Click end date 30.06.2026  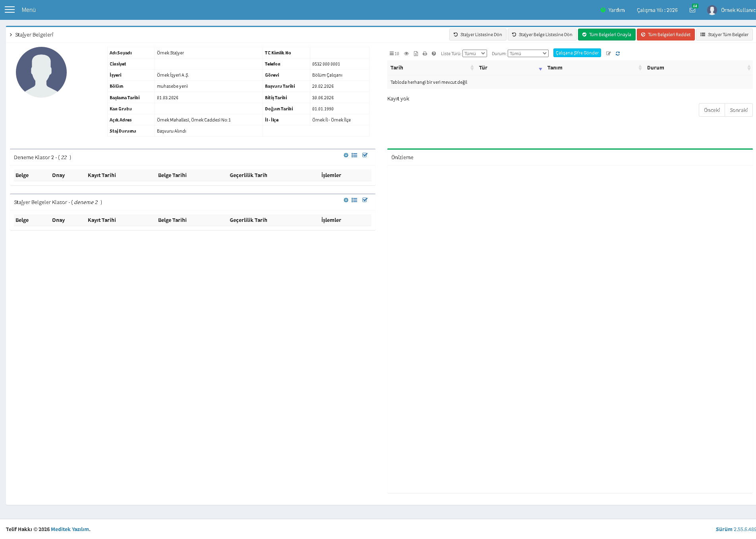click(323, 98)
